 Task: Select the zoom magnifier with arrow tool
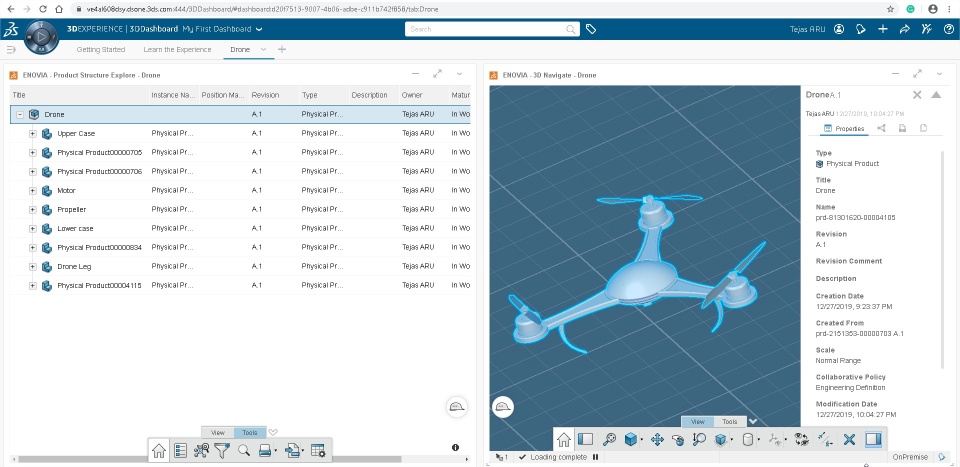(699, 439)
